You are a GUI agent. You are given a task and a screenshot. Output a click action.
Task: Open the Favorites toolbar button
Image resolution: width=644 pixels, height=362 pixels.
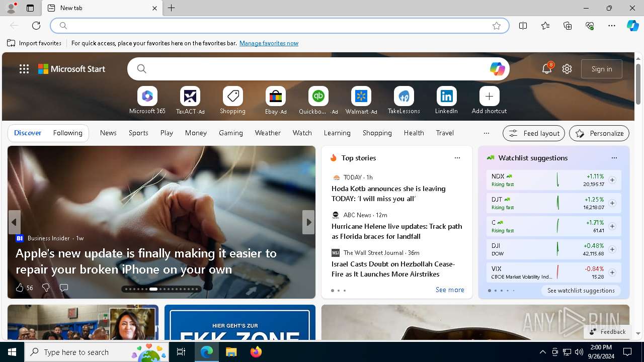545,26
